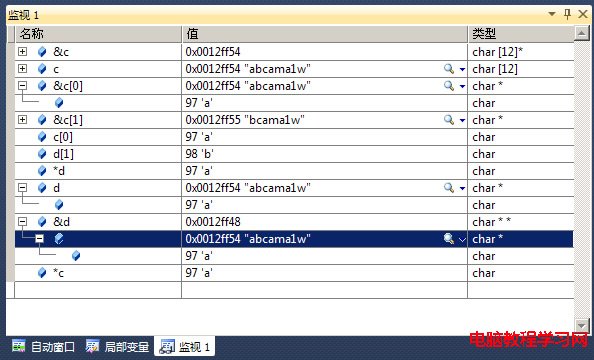Open visualizer dropdown arrow for &c[1] row
594x360 pixels.
point(462,121)
